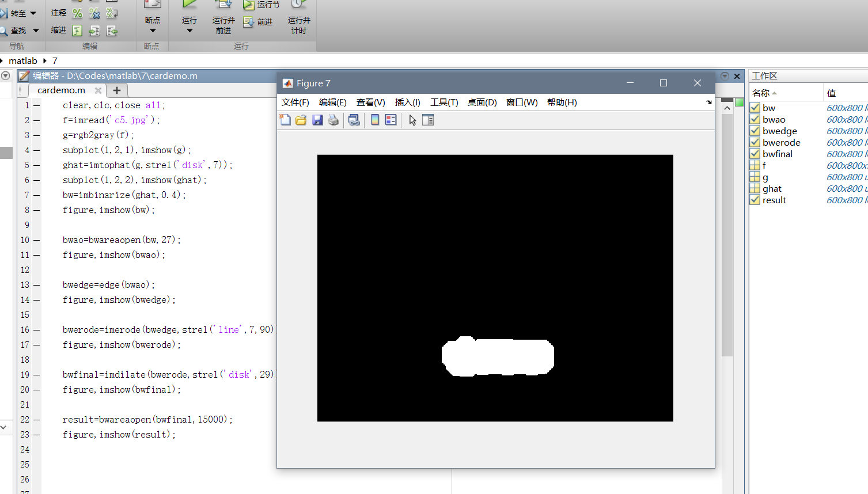
Task: Click the wrap comments icon
Action: (112, 13)
